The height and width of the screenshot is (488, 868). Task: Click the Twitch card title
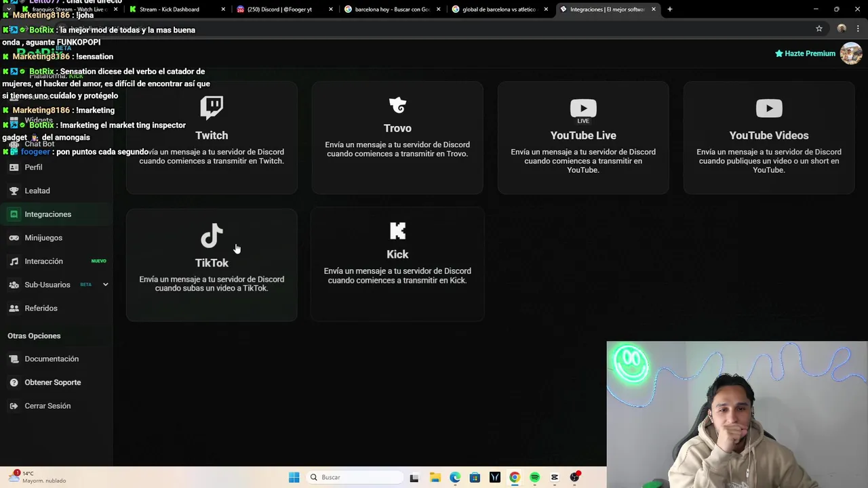(212, 136)
